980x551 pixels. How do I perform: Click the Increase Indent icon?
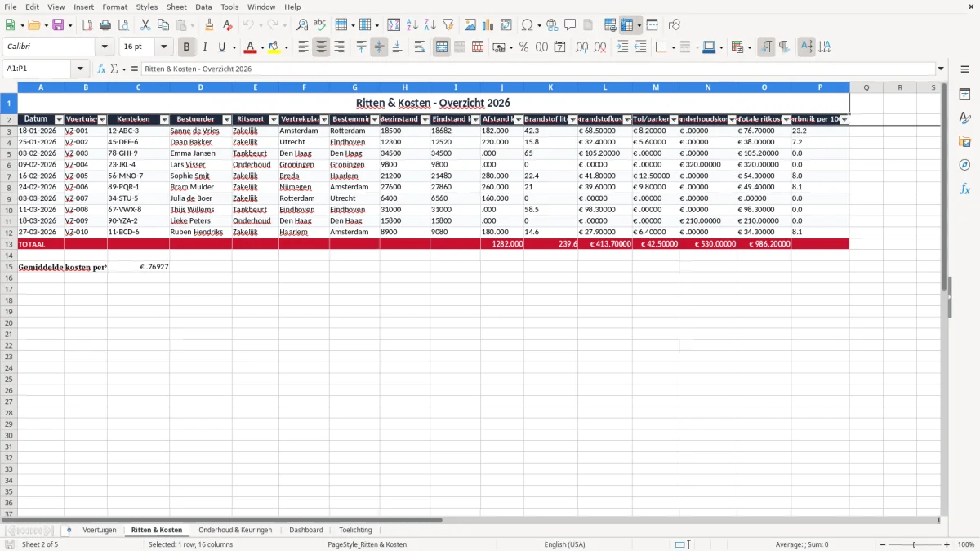(622, 47)
